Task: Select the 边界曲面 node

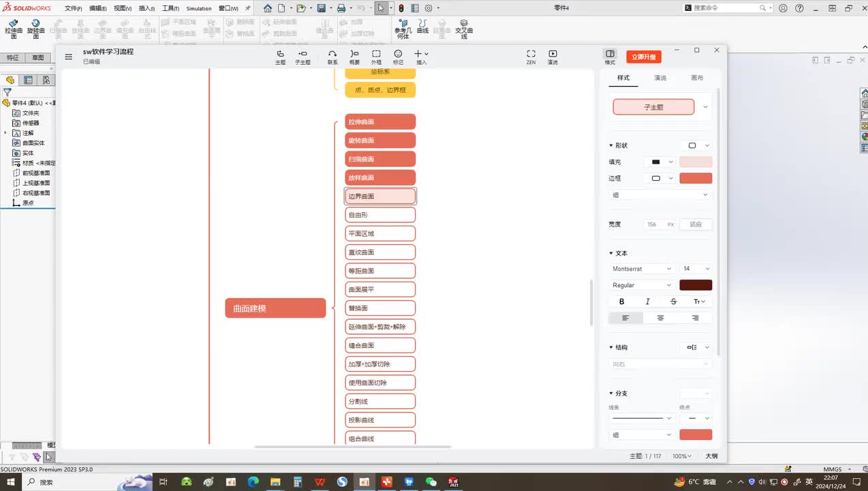Action: [380, 196]
